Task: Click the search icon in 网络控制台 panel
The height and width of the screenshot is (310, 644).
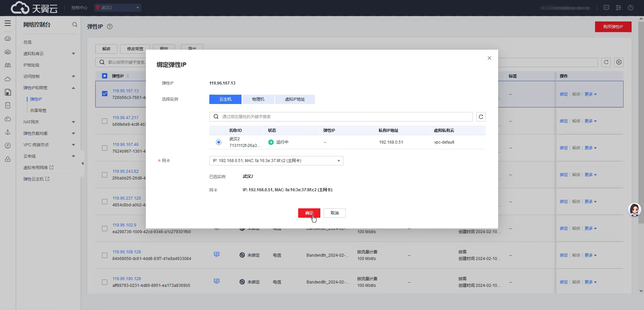Action: (75, 24)
